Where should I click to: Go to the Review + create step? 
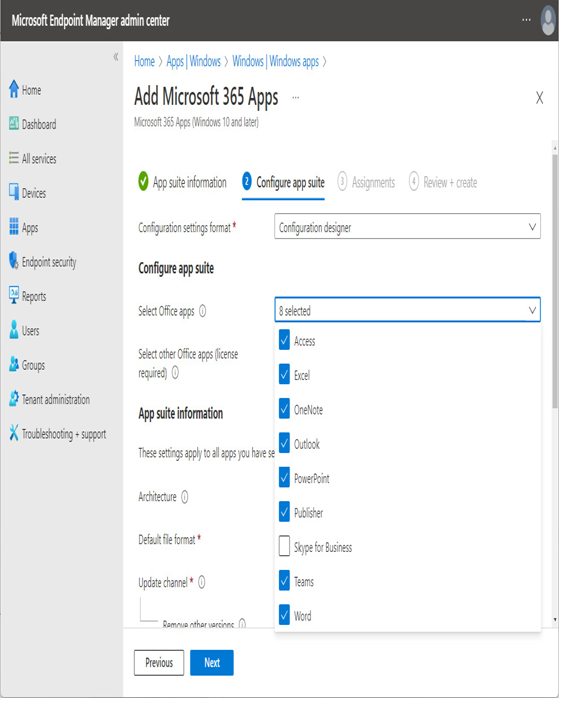pyautogui.click(x=445, y=182)
